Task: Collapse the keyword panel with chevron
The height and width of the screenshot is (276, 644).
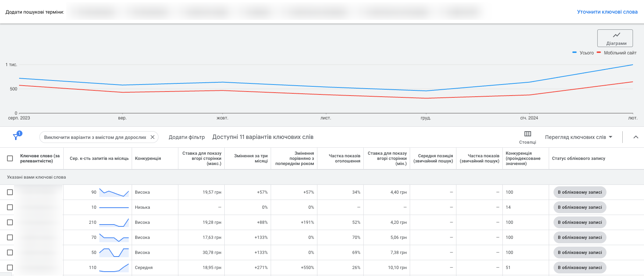Action: [636, 137]
